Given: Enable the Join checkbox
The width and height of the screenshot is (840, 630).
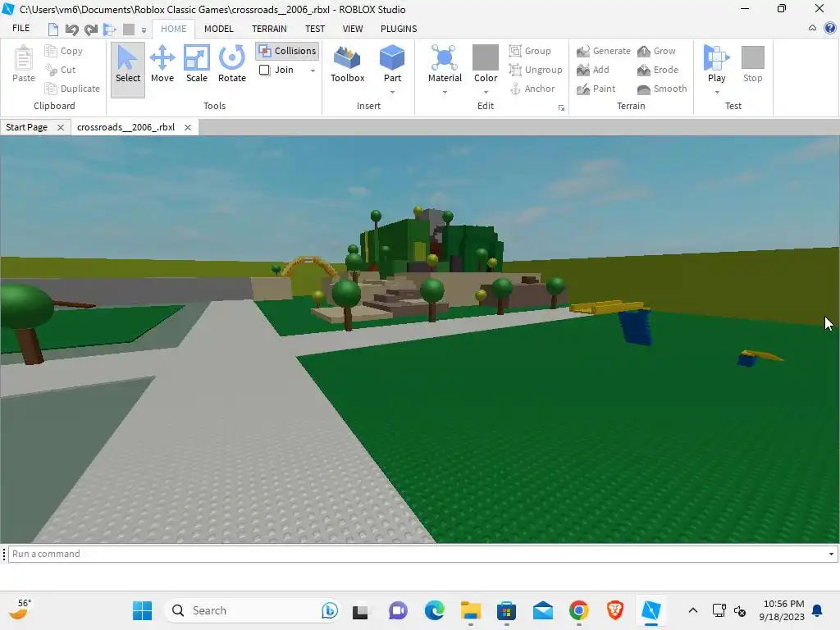Looking at the screenshot, I should tap(265, 70).
